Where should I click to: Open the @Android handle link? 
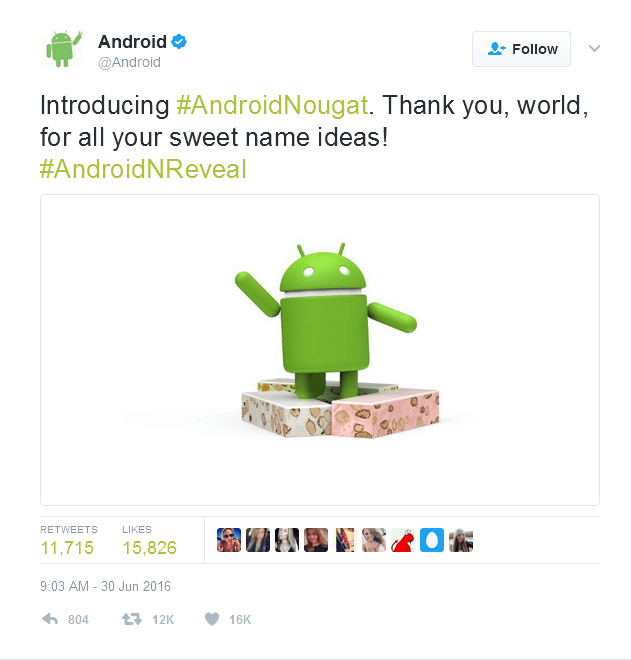129,62
